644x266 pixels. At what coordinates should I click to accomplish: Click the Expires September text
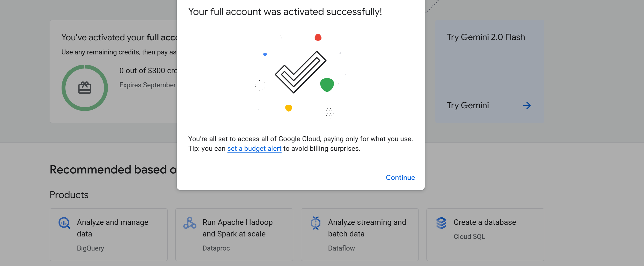click(x=148, y=85)
